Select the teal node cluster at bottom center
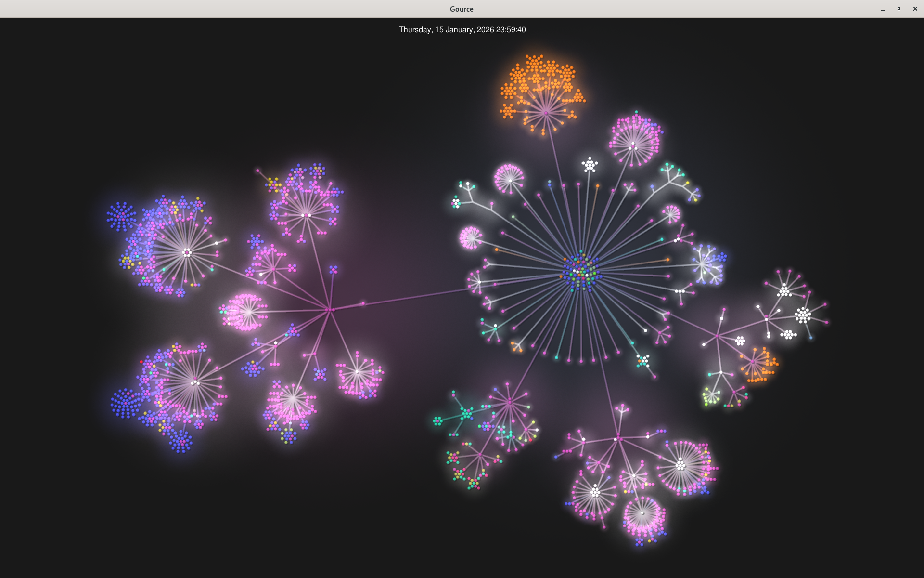The width and height of the screenshot is (924, 578). pos(466,413)
